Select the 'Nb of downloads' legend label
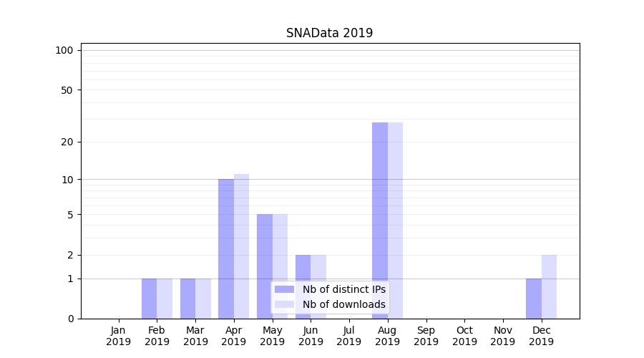Viewport: 644px width, 358px height. point(343,304)
